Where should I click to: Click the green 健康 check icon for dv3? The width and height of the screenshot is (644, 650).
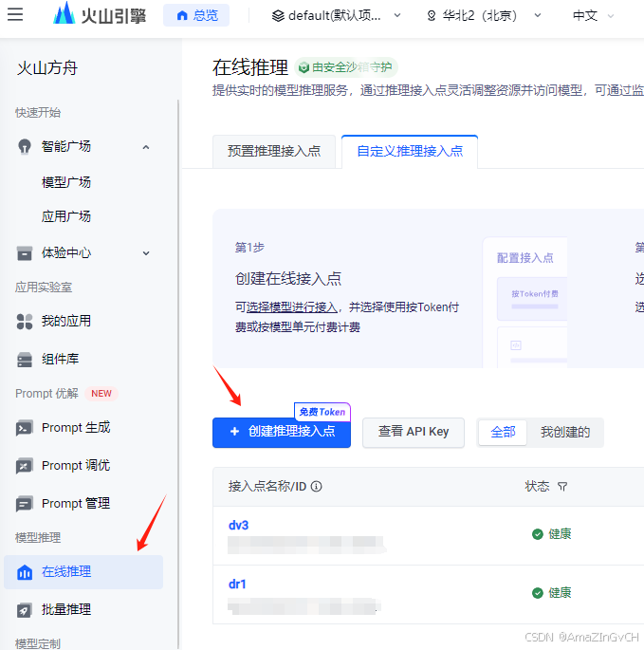(x=538, y=534)
